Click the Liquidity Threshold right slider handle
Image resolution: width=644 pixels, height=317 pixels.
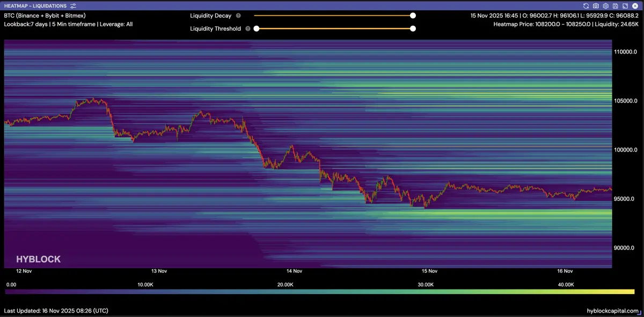click(413, 29)
